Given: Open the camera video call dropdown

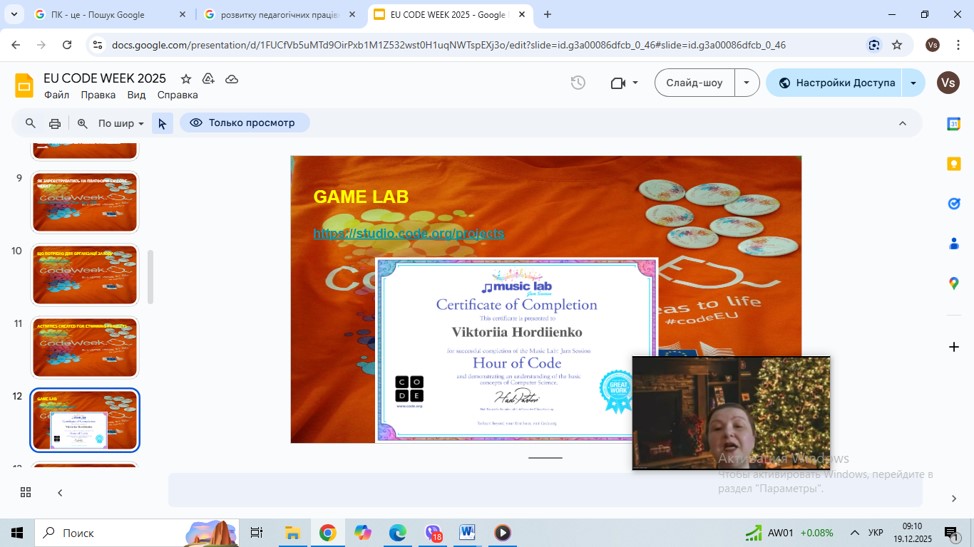Looking at the screenshot, I should pos(625,83).
